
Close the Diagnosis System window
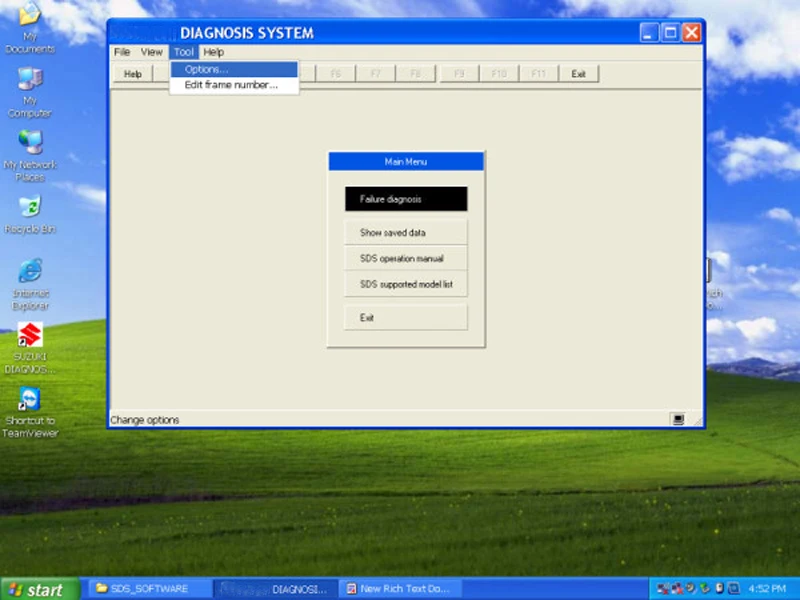pos(692,33)
